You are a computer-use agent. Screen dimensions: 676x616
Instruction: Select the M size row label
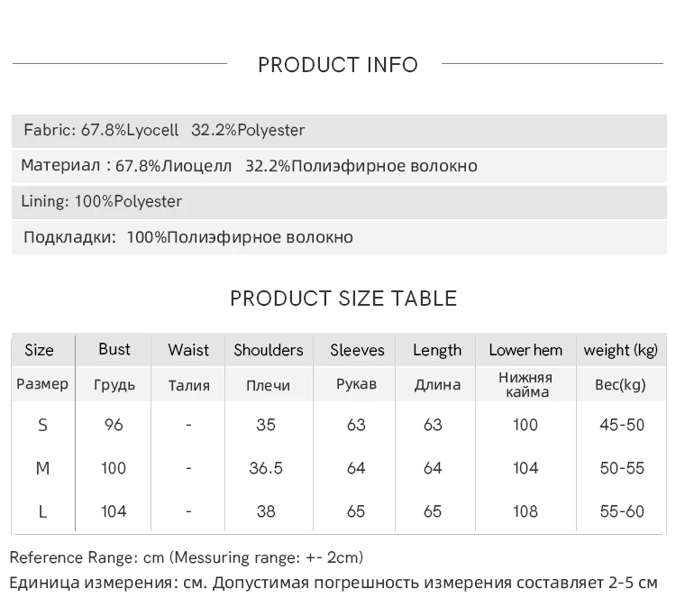42,468
